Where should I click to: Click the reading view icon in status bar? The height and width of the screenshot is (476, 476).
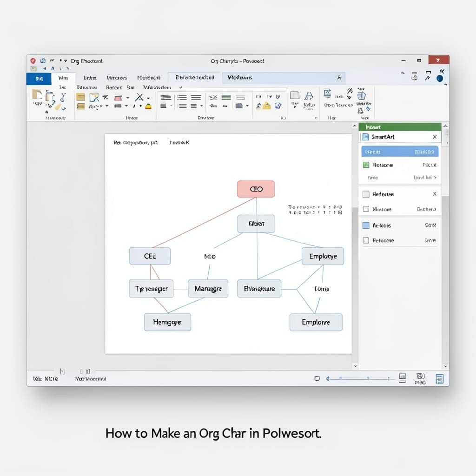click(420, 376)
